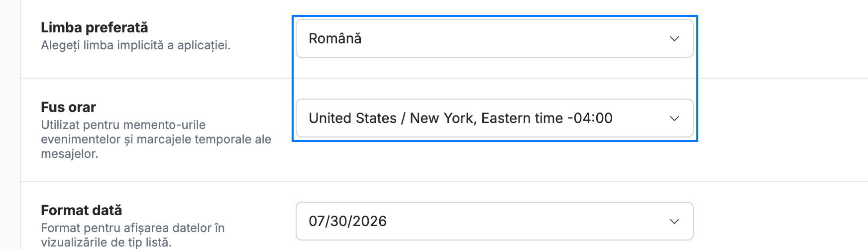Click the memento-urile evenimentelor description text

click(156, 139)
